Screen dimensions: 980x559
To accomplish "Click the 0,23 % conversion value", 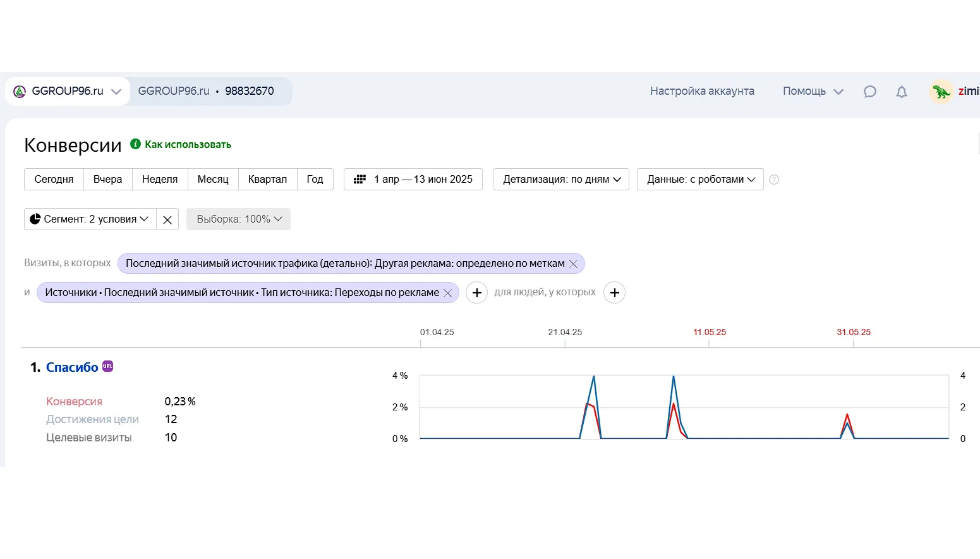I will pyautogui.click(x=180, y=402).
